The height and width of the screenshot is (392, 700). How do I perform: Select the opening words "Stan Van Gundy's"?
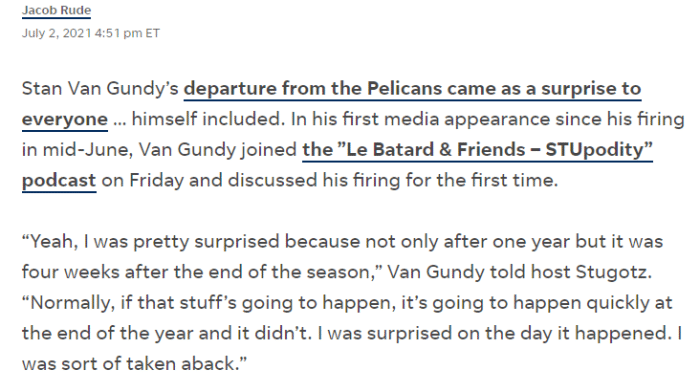pyautogui.click(x=100, y=89)
